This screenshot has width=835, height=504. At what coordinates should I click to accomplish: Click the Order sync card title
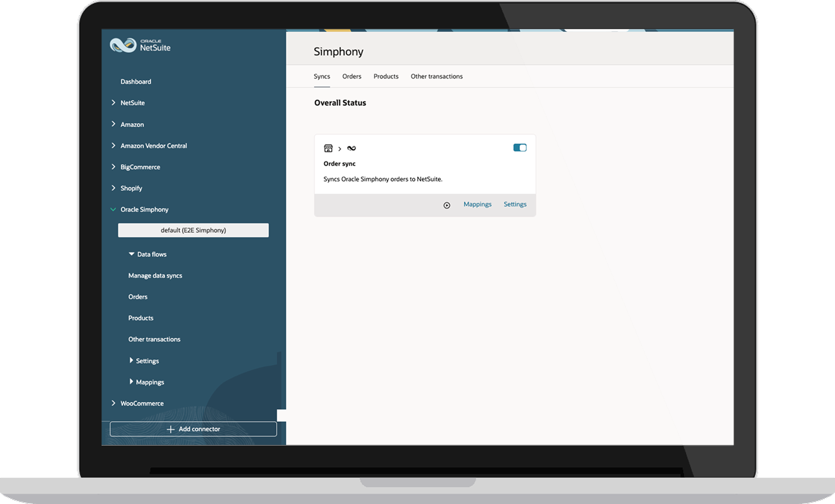click(340, 164)
